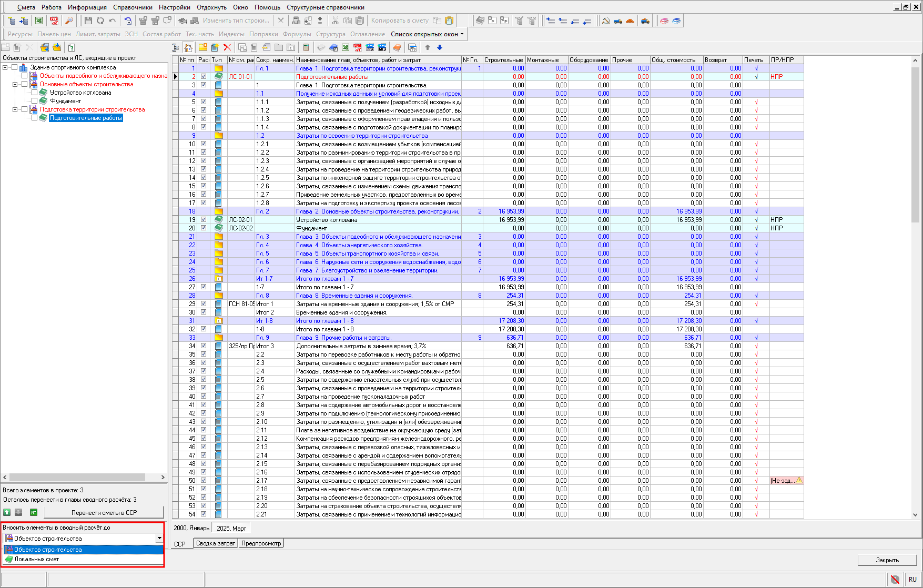Check the Фундамент tree item checkbox
Viewport: 923px width, 588px height.
point(34,101)
